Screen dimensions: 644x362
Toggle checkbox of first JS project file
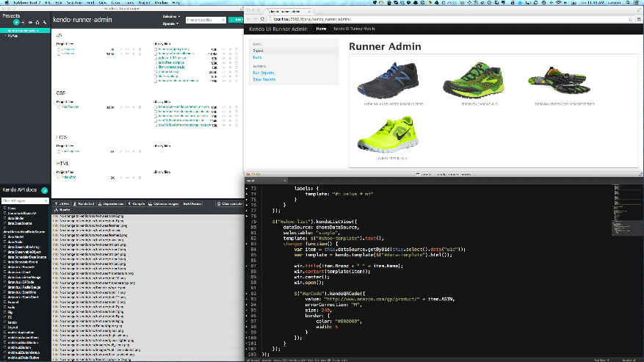59,49
